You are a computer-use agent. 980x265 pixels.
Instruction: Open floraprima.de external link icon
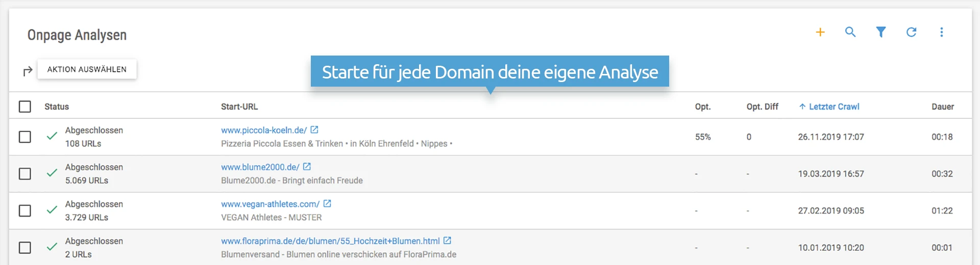pos(447,241)
